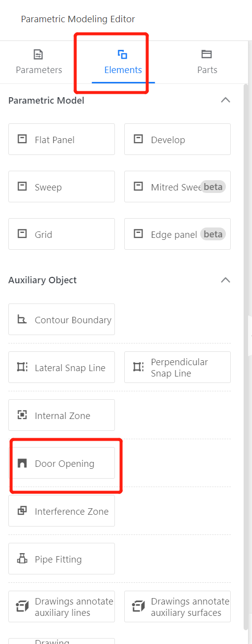Collapse the Auxiliary Object section
The width and height of the screenshot is (252, 644).
[x=225, y=280]
